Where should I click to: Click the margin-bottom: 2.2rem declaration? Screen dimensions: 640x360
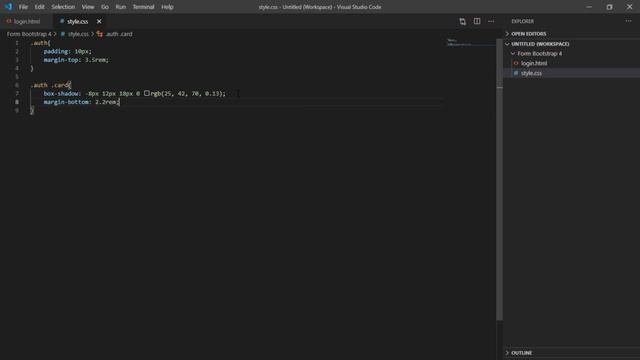pos(81,102)
